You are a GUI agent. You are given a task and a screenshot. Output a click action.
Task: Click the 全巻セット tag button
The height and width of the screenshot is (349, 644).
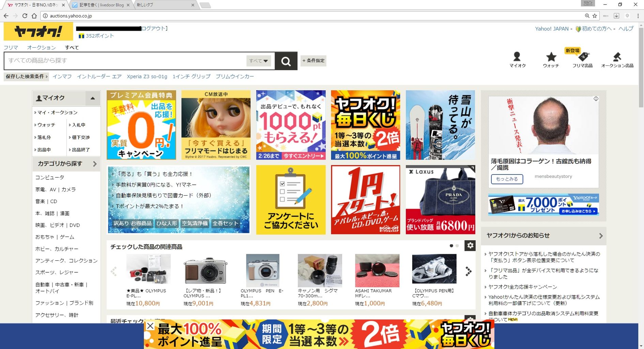point(225,224)
